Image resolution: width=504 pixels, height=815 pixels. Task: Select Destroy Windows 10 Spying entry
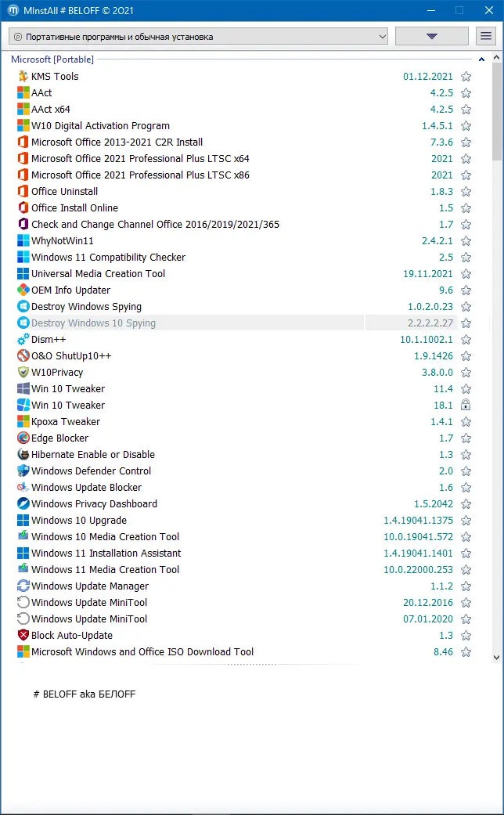click(x=94, y=323)
